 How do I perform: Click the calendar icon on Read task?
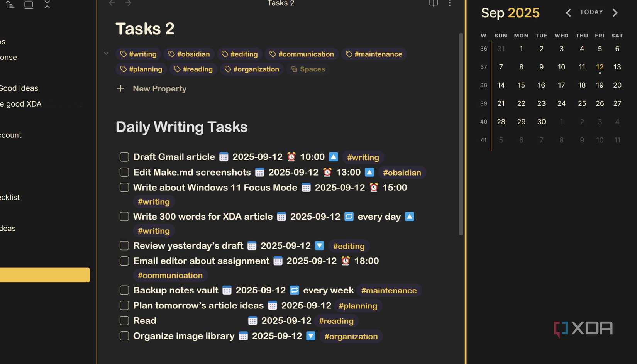point(252,321)
